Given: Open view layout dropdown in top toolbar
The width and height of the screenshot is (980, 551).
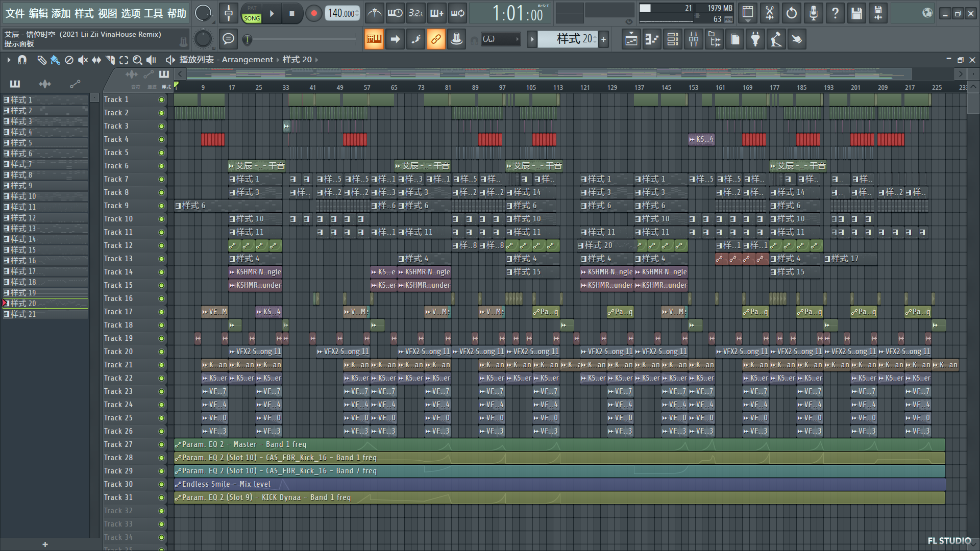Looking at the screenshot, I should pyautogui.click(x=748, y=13).
